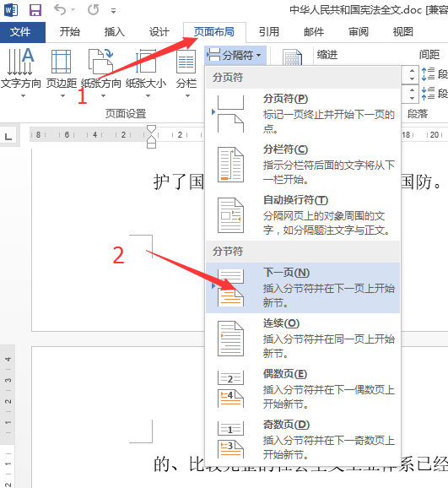Redo the last action
The width and height of the screenshot is (448, 488).
93,10
